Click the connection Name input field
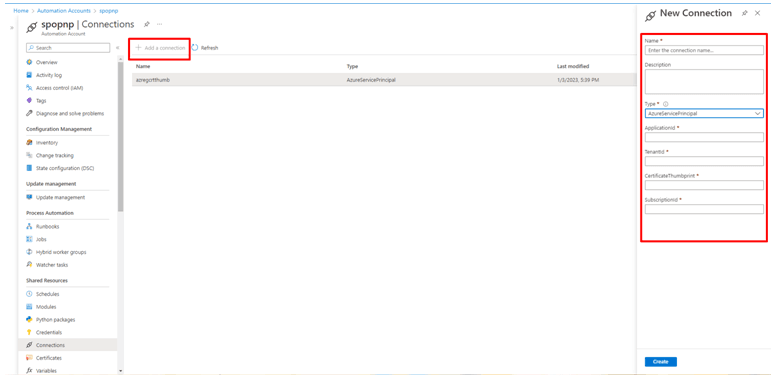This screenshot has width=777, height=380. tap(704, 50)
